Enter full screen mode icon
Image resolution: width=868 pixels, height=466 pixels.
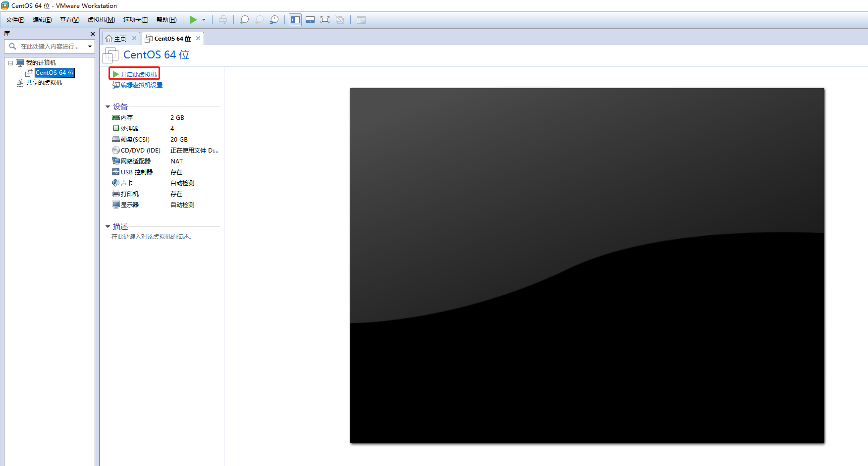(x=325, y=20)
